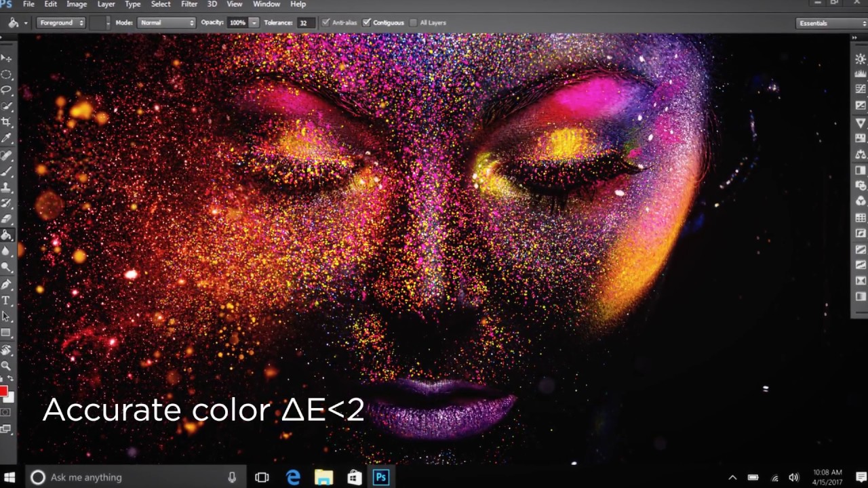This screenshot has width=868, height=488.
Task: Add a Color Balance adjustment
Action: pos(861,155)
